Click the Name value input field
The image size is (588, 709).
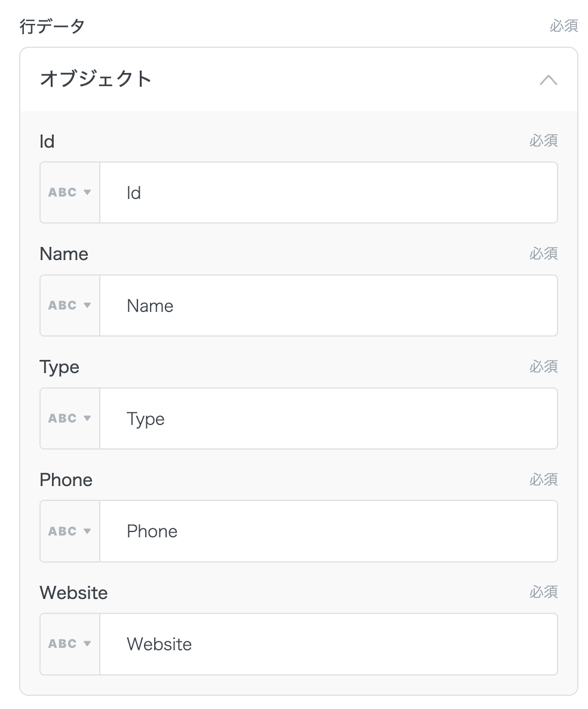(x=328, y=305)
